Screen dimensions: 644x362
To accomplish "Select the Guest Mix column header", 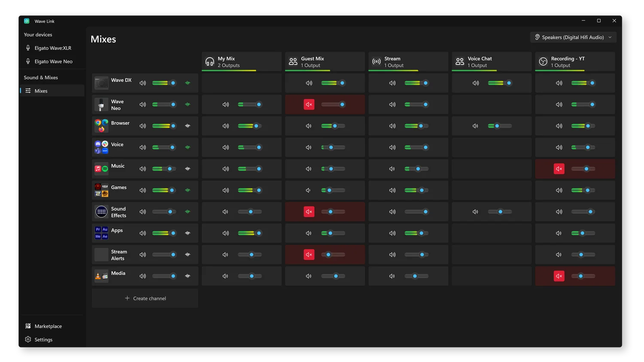I will click(325, 61).
